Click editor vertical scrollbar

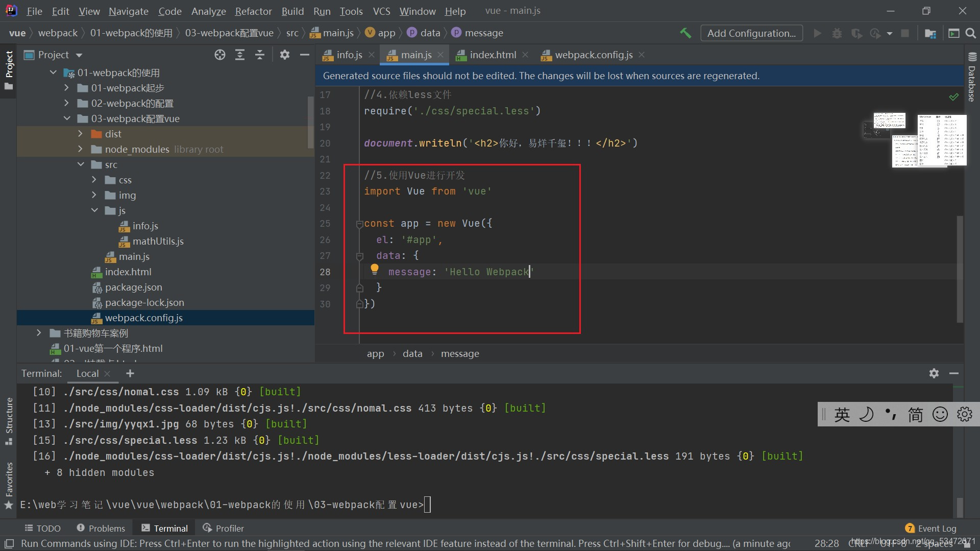pos(960,269)
